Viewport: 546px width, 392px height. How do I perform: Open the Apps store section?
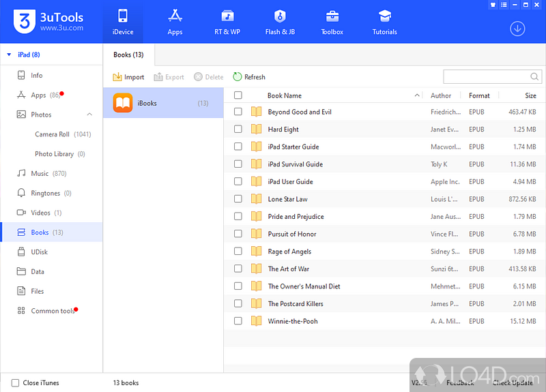pyautogui.click(x=175, y=22)
